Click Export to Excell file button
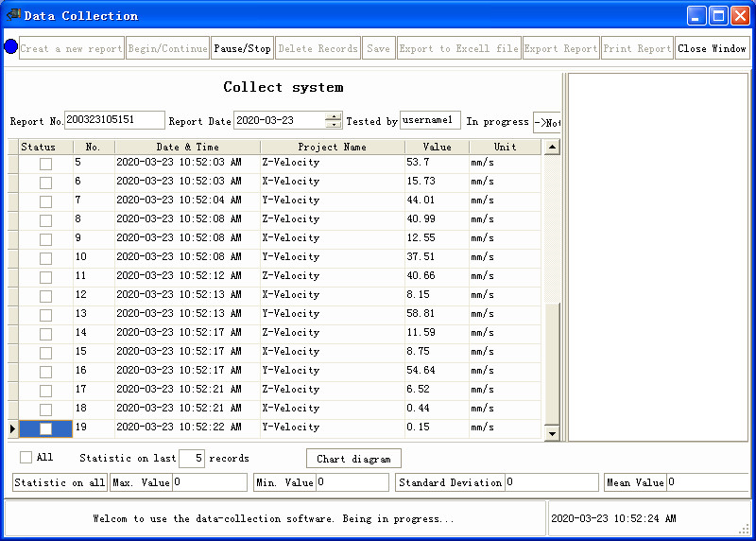 coord(458,48)
